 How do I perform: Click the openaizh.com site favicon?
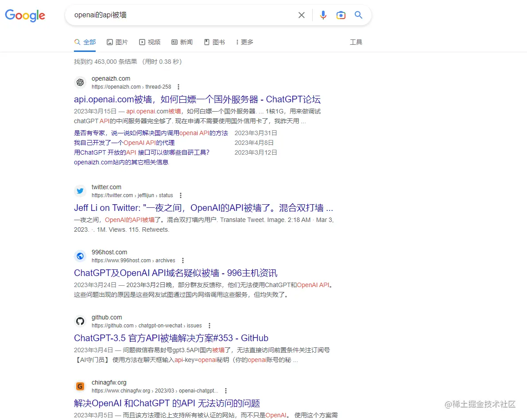point(80,82)
